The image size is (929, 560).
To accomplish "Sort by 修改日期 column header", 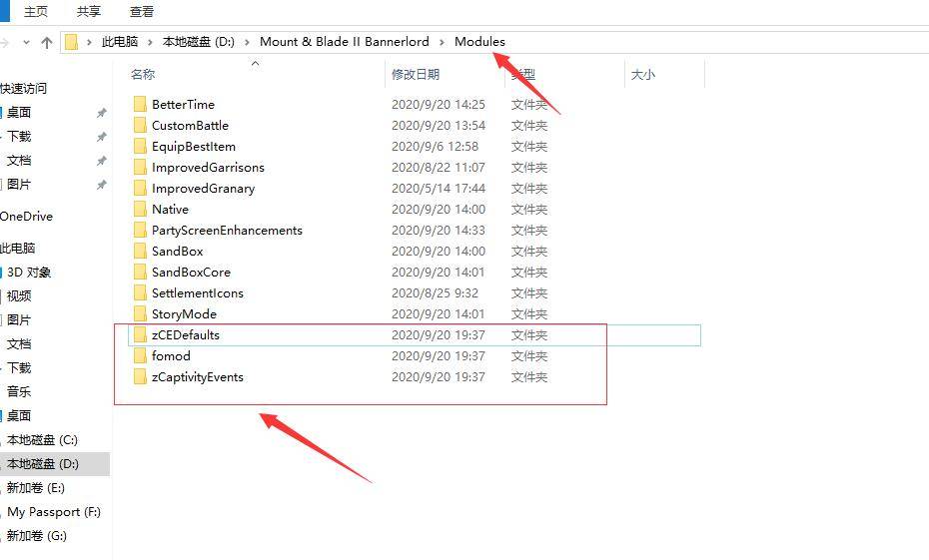I will [416, 74].
